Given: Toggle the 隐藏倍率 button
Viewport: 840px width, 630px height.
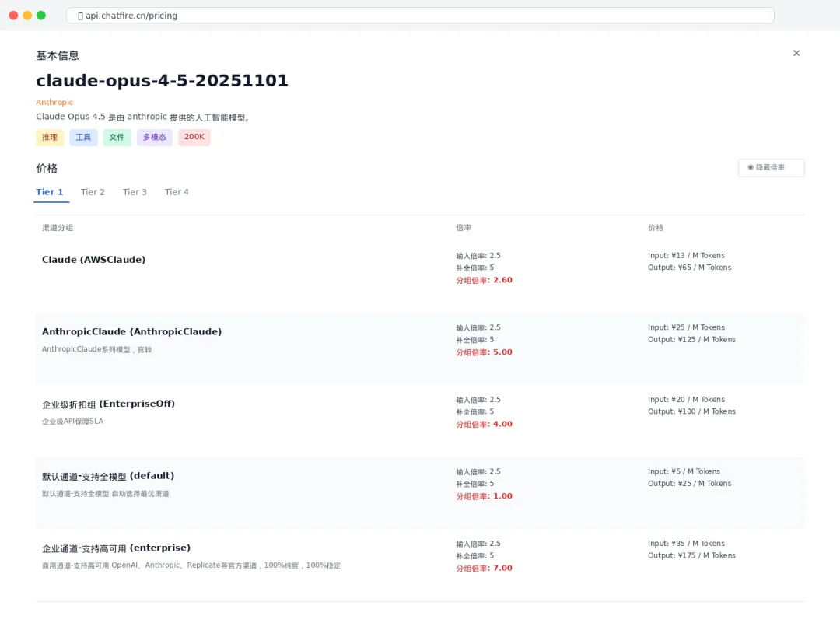Looking at the screenshot, I should [x=771, y=168].
